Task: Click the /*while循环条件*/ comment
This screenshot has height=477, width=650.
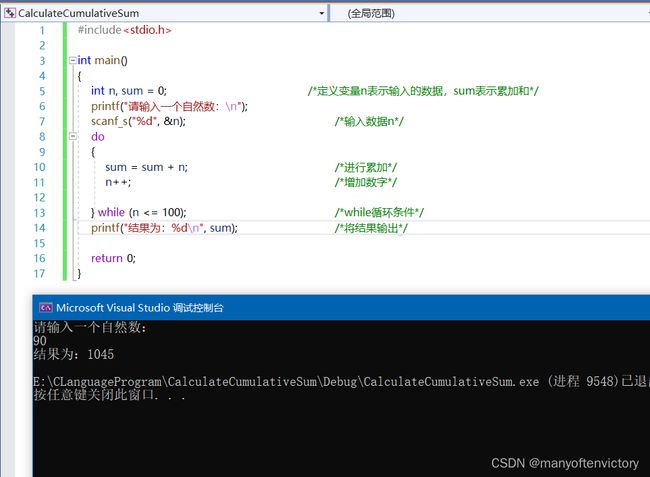Action: point(379,213)
